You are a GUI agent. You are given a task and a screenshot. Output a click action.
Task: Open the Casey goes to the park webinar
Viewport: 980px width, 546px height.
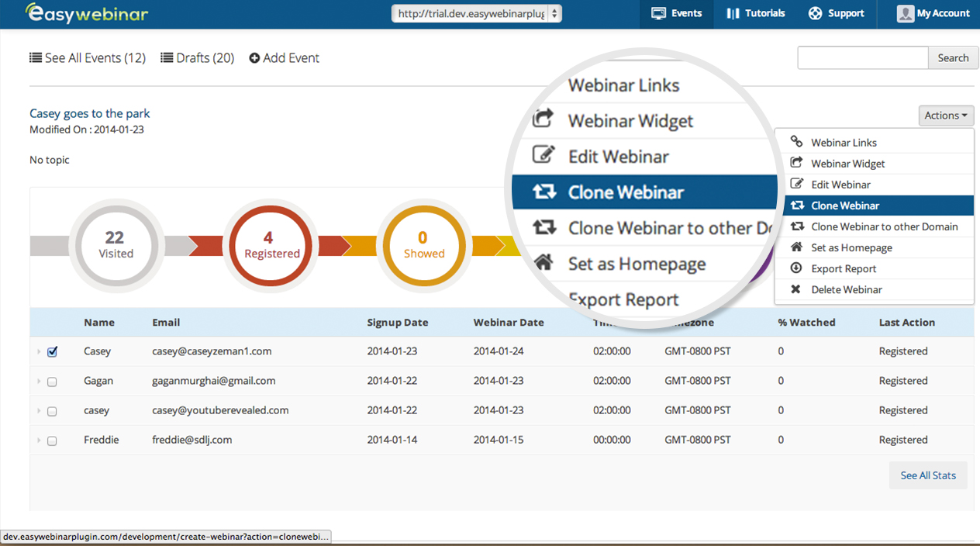coord(90,114)
